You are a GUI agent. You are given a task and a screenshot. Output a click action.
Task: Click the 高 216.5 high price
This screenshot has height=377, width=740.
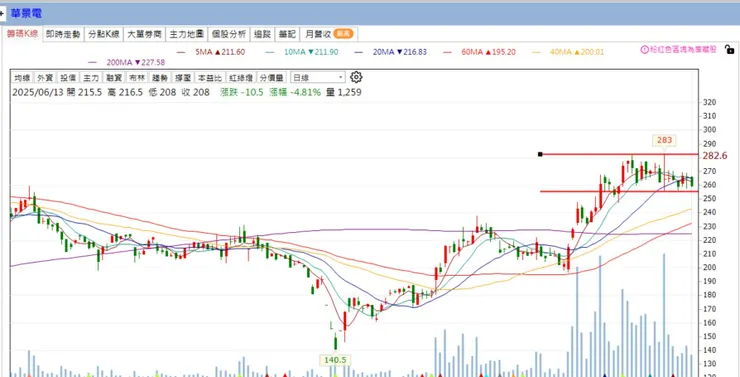click(x=125, y=92)
